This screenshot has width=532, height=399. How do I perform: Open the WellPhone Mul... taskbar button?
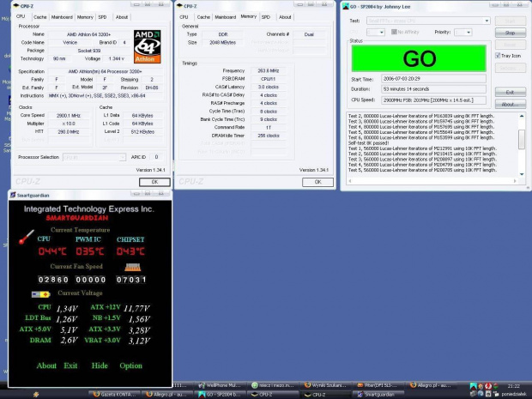click(x=221, y=385)
